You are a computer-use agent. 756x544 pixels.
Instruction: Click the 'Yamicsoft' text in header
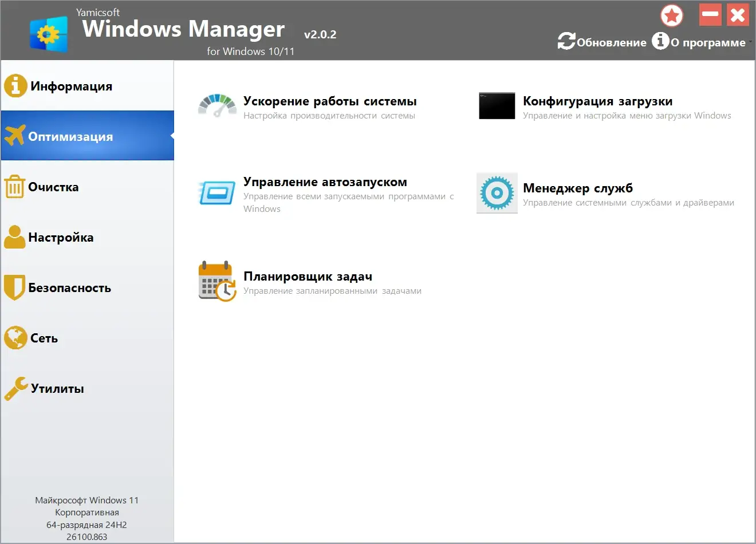(98, 12)
